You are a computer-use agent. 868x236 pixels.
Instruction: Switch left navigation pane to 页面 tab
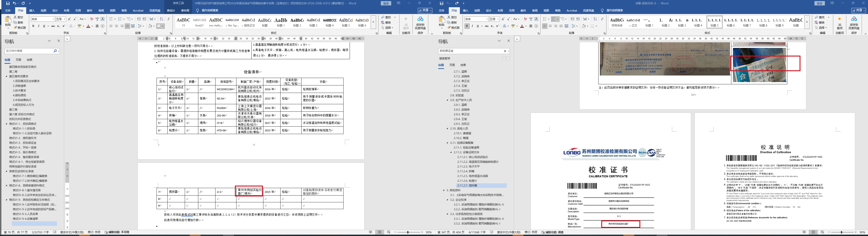(x=19, y=60)
